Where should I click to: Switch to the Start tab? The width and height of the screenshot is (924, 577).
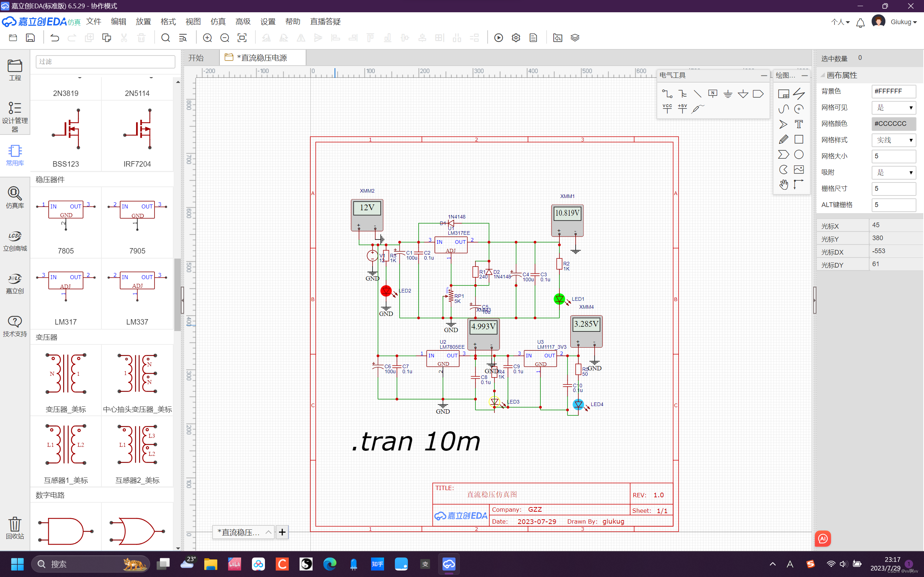tap(196, 58)
